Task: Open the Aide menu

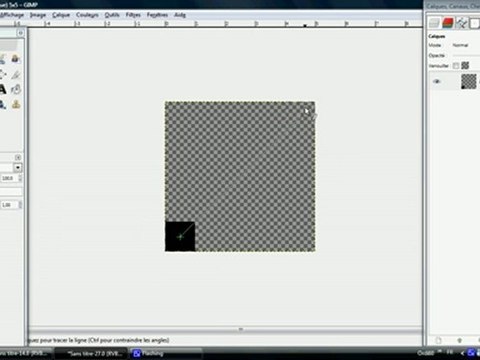Action: click(x=180, y=15)
